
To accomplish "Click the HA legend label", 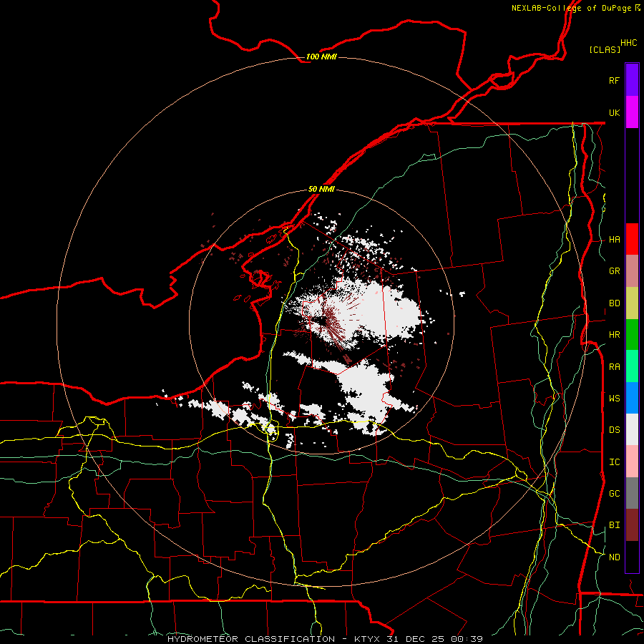I will (614, 240).
